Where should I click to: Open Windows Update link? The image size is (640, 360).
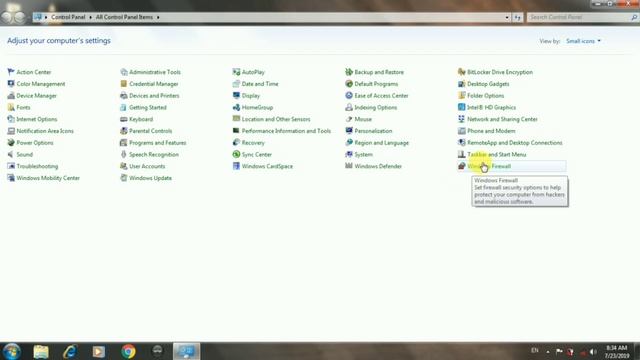150,178
